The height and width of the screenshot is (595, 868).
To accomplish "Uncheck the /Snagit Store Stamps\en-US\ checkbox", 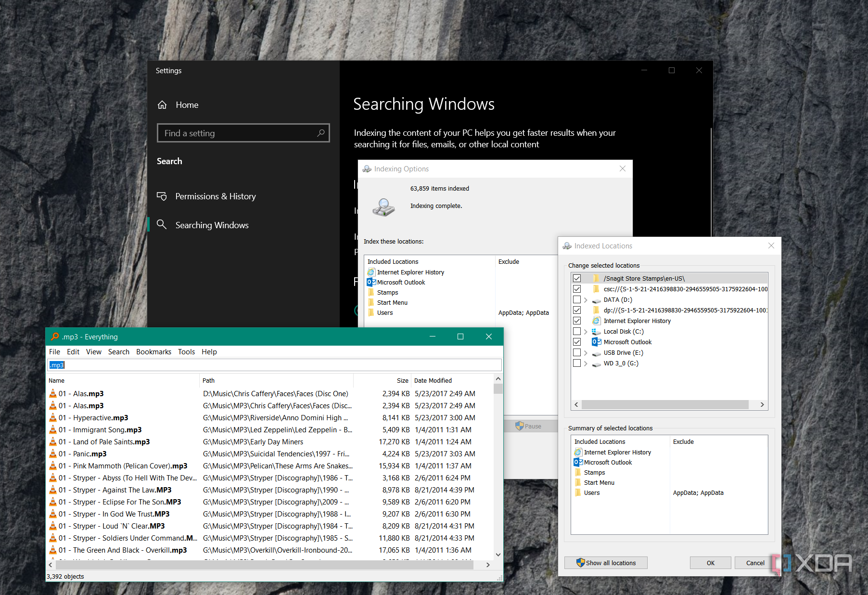I will coord(577,278).
